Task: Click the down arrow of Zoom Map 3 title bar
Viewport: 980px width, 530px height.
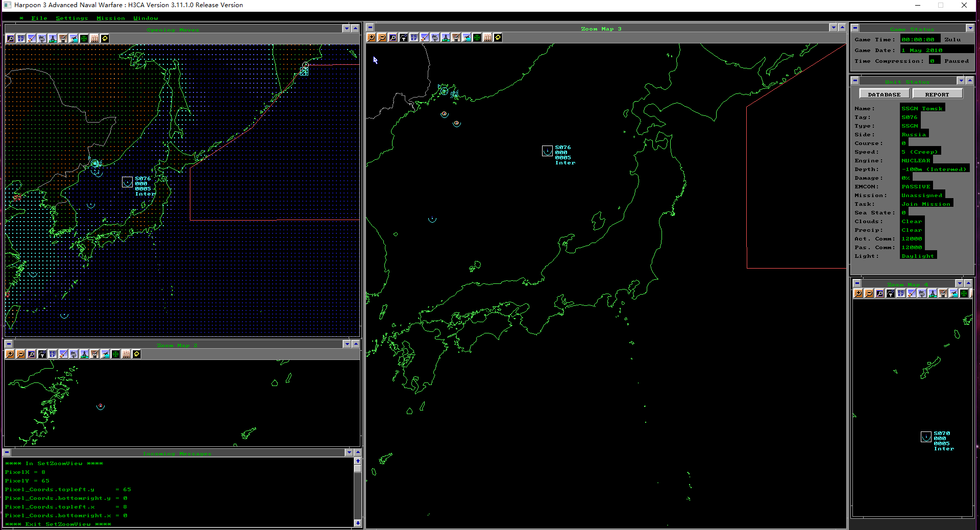Action: pyautogui.click(x=834, y=28)
